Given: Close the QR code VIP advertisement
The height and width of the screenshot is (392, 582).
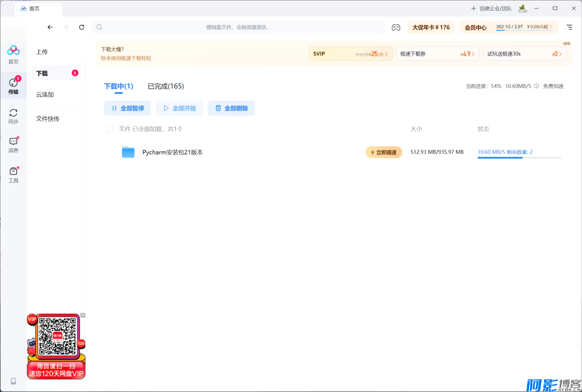Looking at the screenshot, I should [x=83, y=315].
